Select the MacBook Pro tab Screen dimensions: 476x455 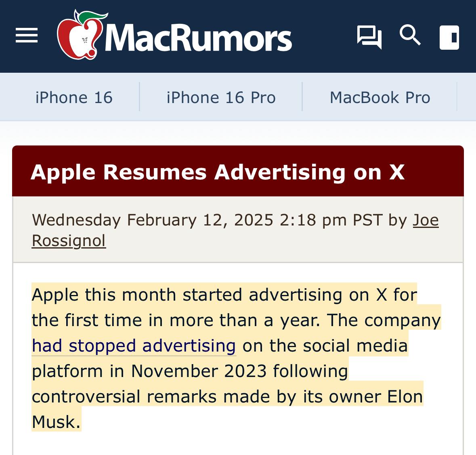click(x=380, y=97)
